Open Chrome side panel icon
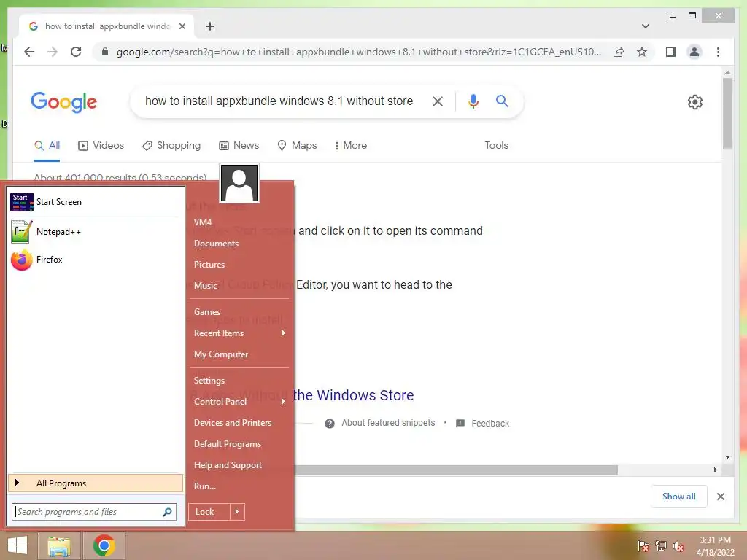This screenshot has width=747, height=560. (x=671, y=52)
